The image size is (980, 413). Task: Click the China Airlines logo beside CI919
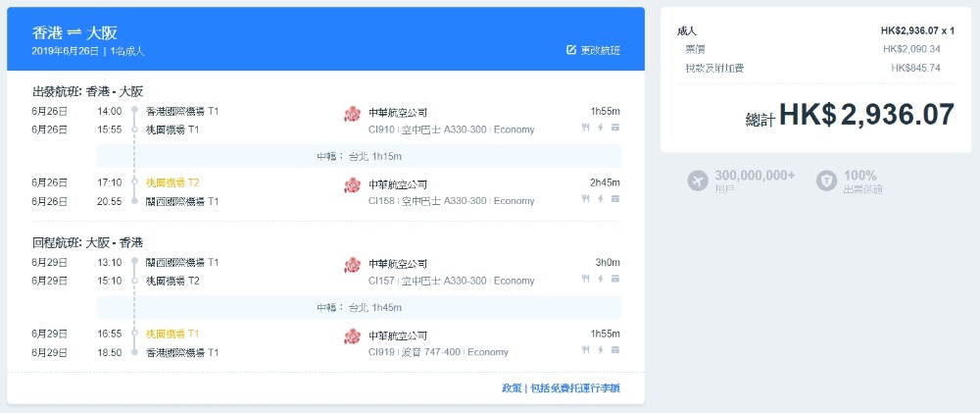click(353, 336)
